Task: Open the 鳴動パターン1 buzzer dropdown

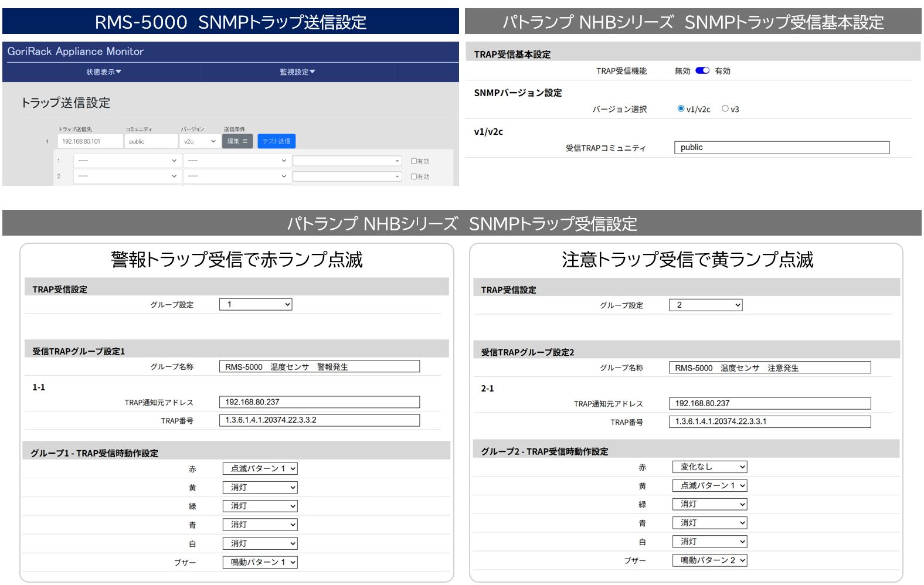Action: (260, 562)
